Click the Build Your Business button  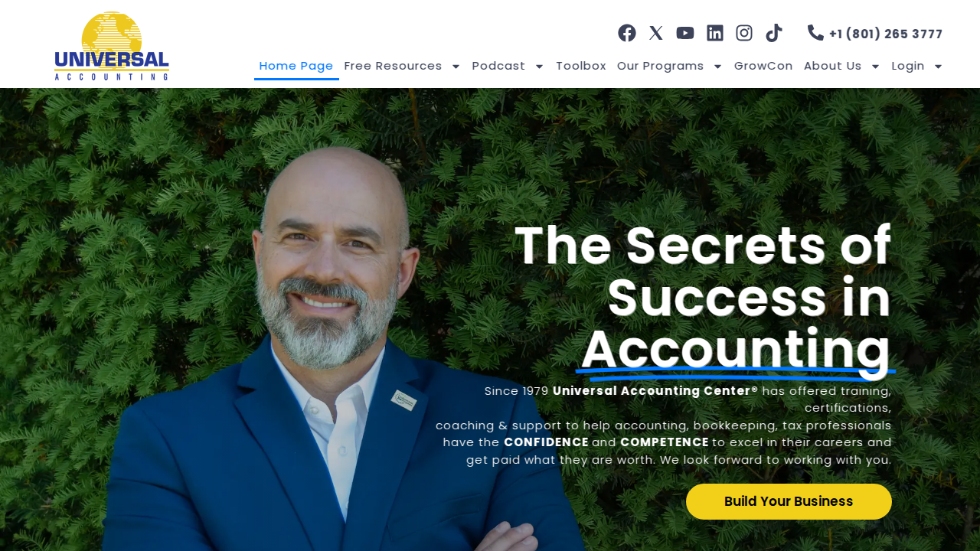point(789,501)
